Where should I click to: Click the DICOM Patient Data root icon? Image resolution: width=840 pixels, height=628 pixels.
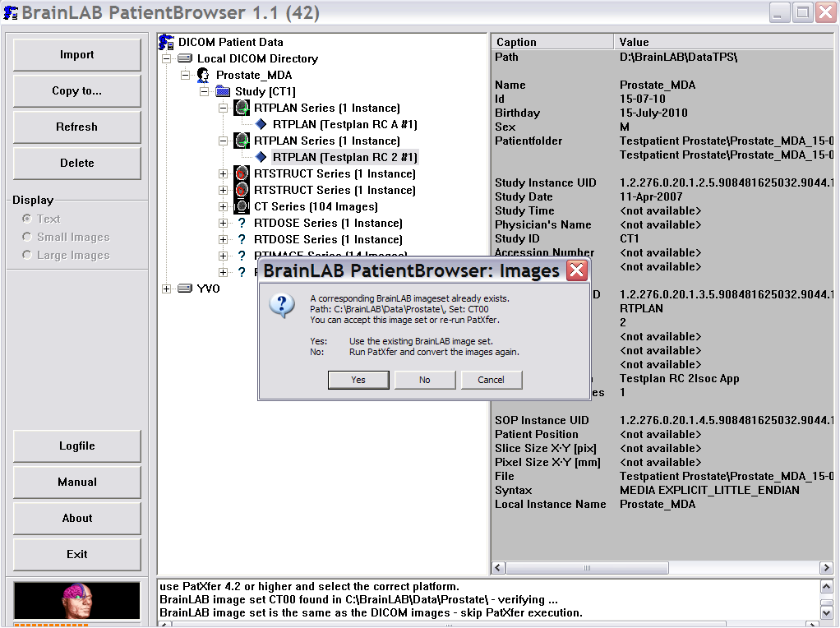(167, 42)
